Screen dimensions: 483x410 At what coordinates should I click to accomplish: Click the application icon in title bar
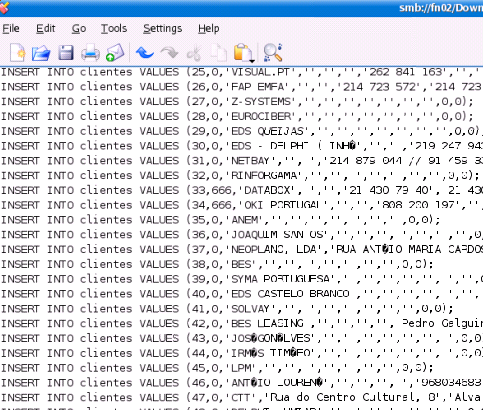click(4, 7)
